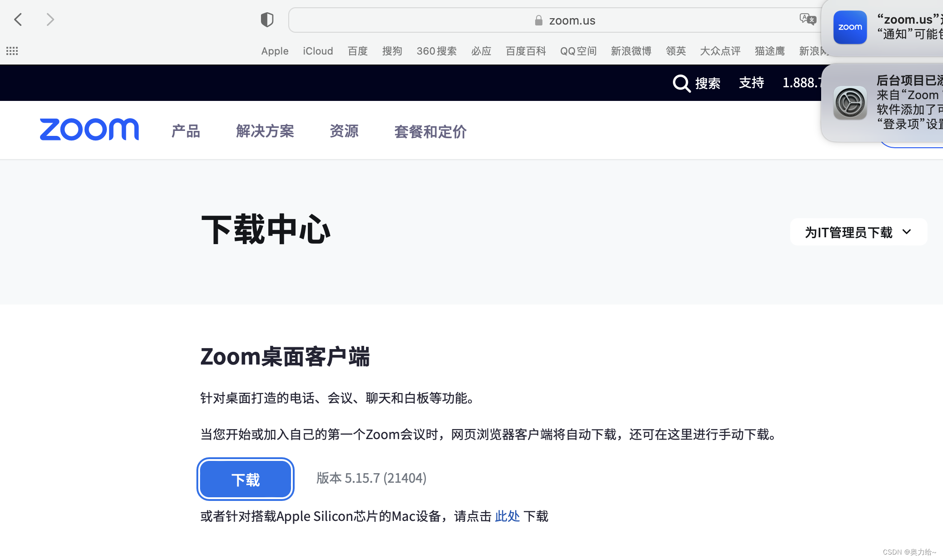943x560 pixels.
Task: Open the iCloud bookmark in favorites bar
Action: tap(318, 51)
